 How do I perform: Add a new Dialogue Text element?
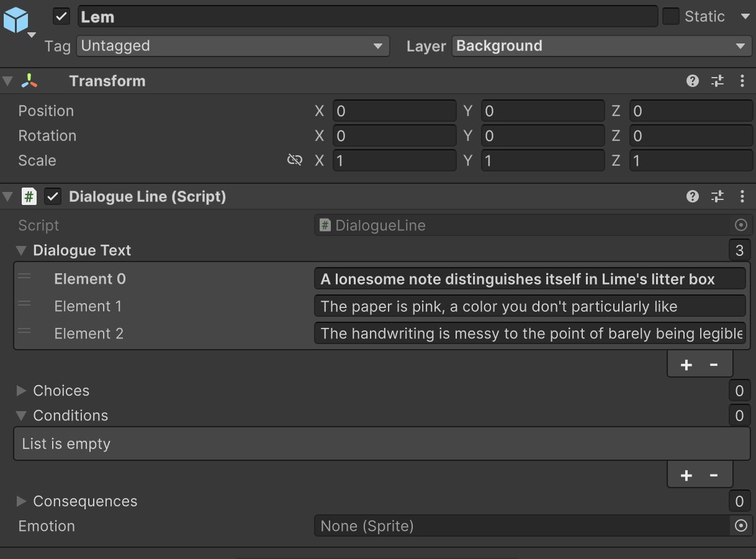686,365
